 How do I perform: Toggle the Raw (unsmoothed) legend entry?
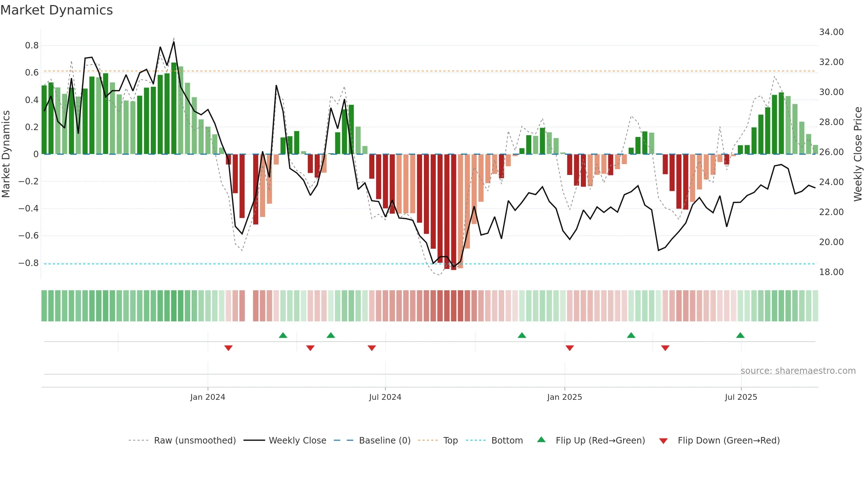(182, 440)
